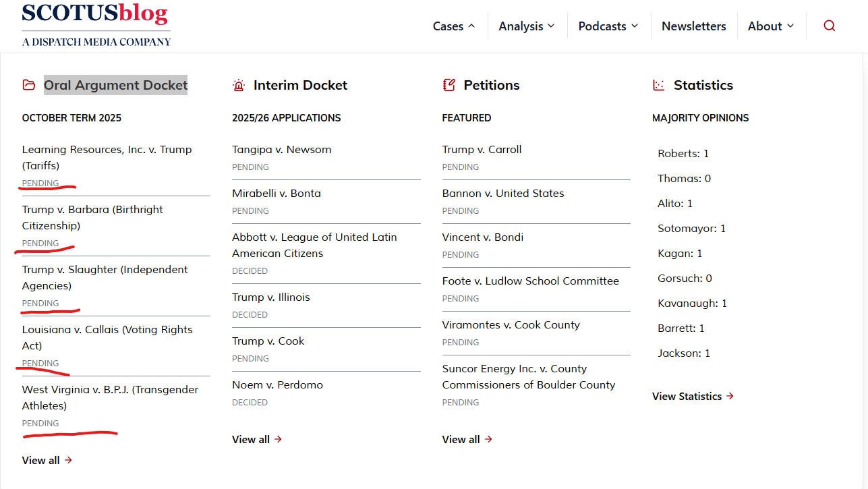Open Mirabelli v. Bonta application

(277, 193)
